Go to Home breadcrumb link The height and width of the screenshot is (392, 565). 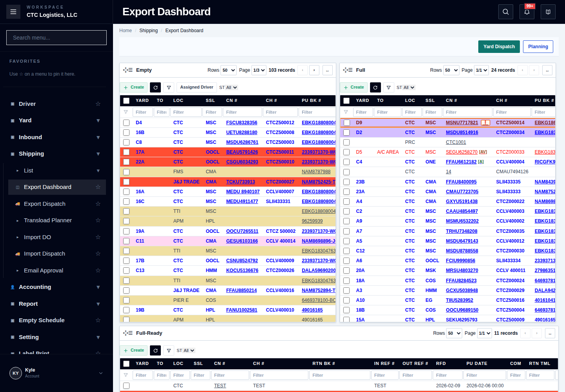pos(126,31)
